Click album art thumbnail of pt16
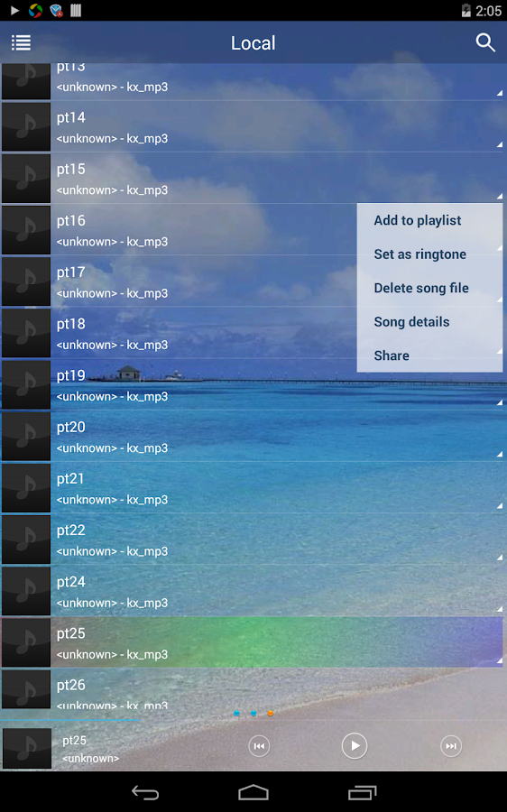Screen dimensions: 507x812 tap(26, 230)
